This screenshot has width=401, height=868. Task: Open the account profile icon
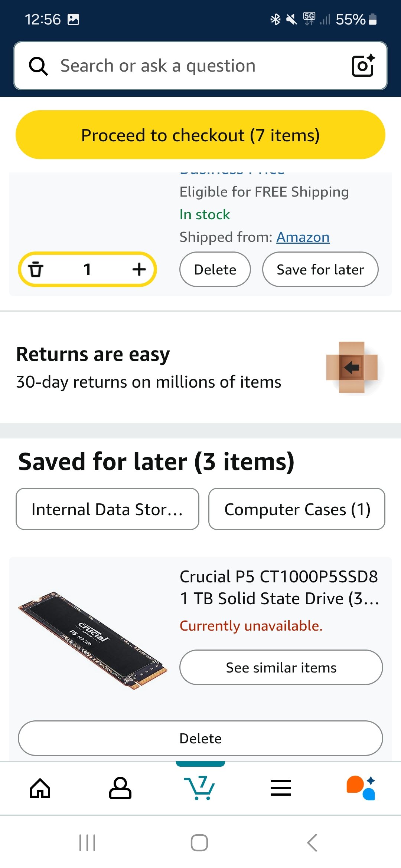[x=120, y=788]
